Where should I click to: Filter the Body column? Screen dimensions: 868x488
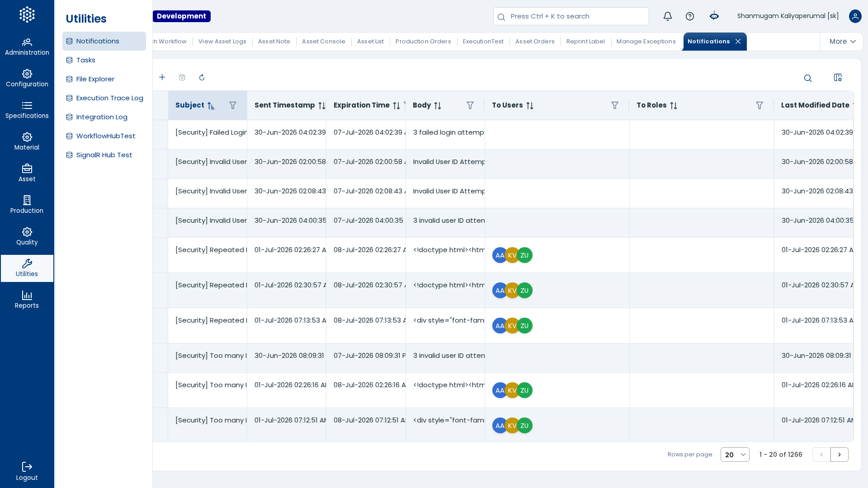470,105
